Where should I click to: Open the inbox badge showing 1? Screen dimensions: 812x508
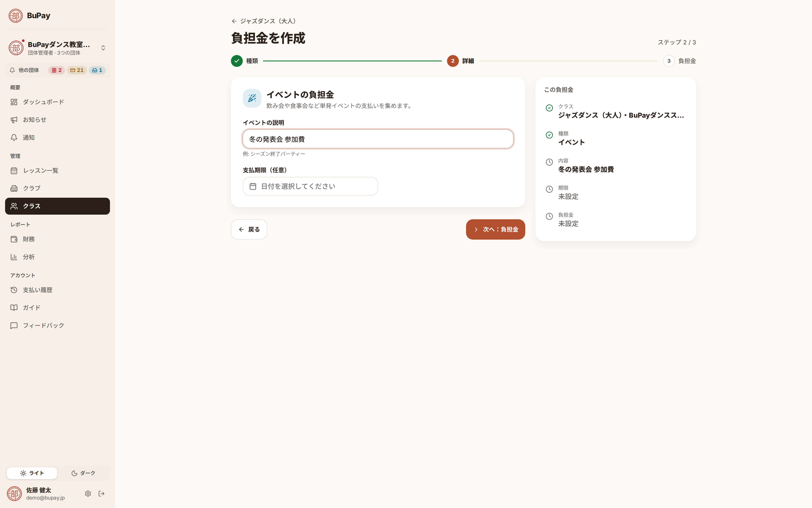click(97, 70)
